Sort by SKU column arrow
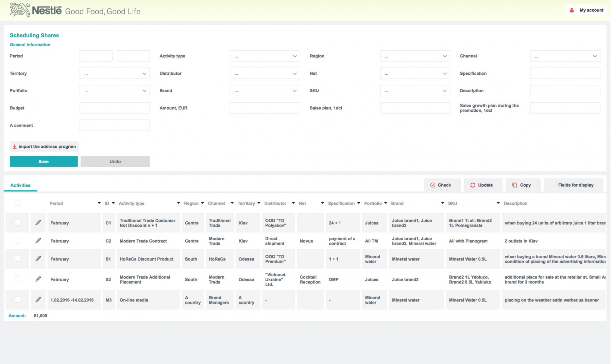The image size is (612, 364). 498,203
